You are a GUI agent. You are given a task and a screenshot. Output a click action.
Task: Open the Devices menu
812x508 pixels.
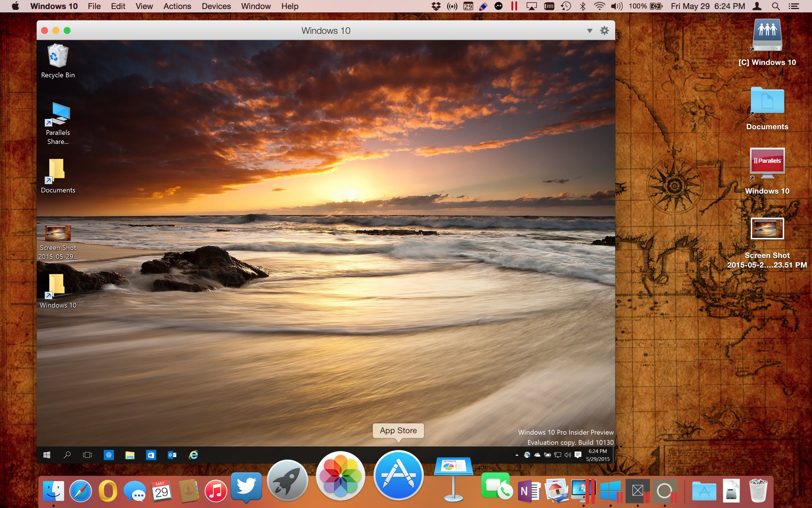pos(216,6)
